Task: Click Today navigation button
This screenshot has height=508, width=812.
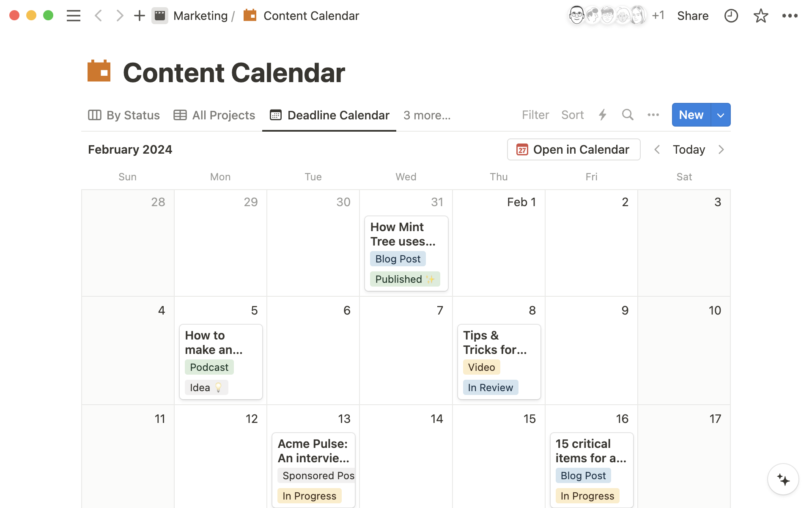Action: pos(689,149)
